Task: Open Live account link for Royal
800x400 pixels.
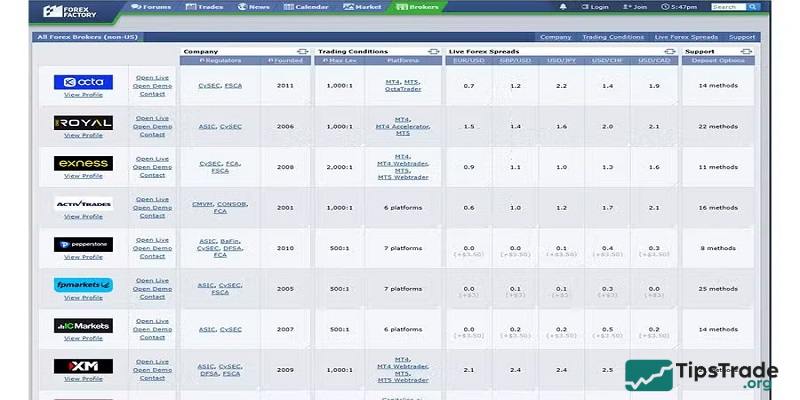Action: point(152,118)
